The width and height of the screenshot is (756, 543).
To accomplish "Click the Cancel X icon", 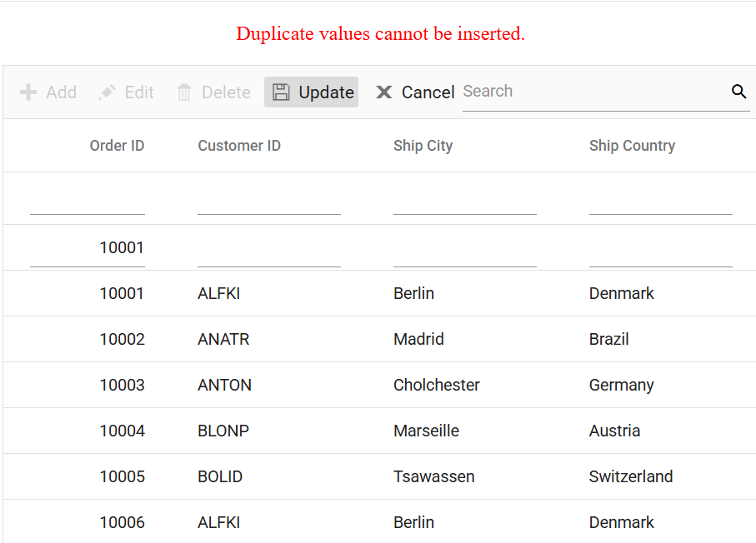I will pyautogui.click(x=383, y=92).
